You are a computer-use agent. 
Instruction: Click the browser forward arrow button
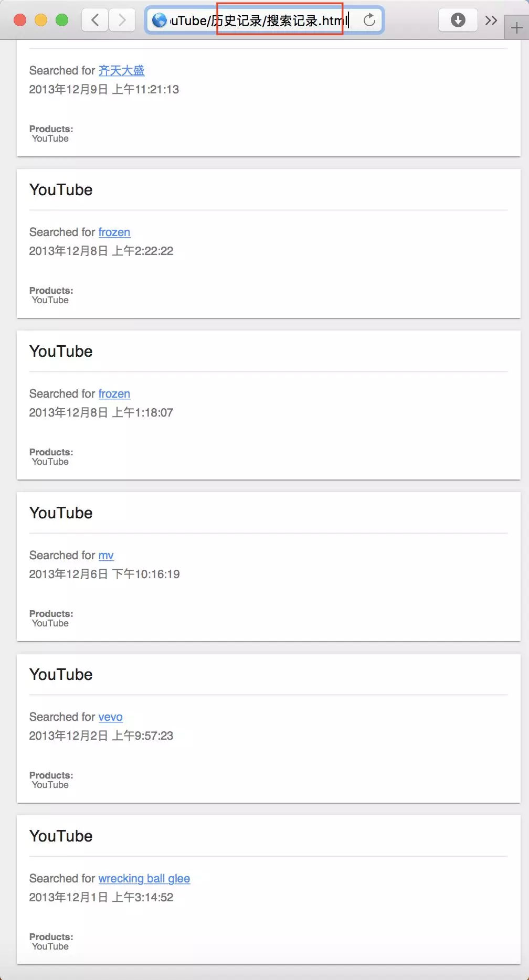[x=122, y=20]
